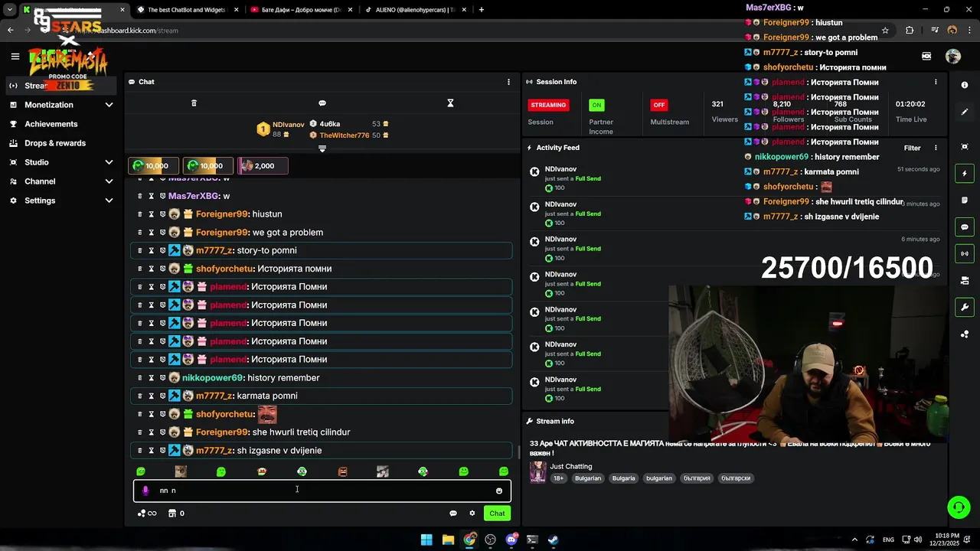The image size is (980, 551).
Task: Select the green chat icon in right sidebar
Action: tap(965, 227)
